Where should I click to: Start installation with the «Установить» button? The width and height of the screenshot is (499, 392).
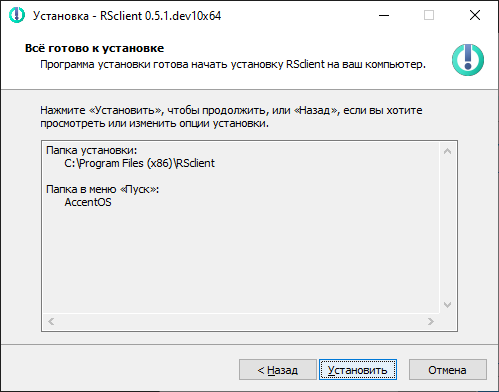pos(358,370)
